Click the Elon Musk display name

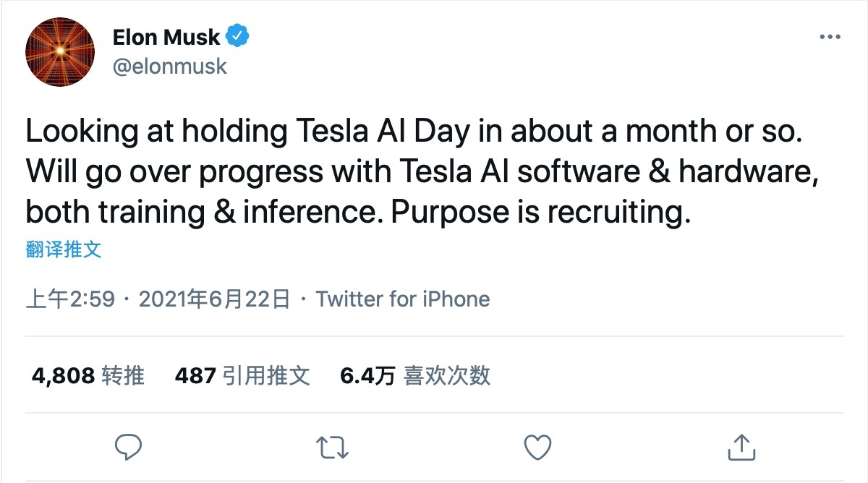[x=166, y=37]
